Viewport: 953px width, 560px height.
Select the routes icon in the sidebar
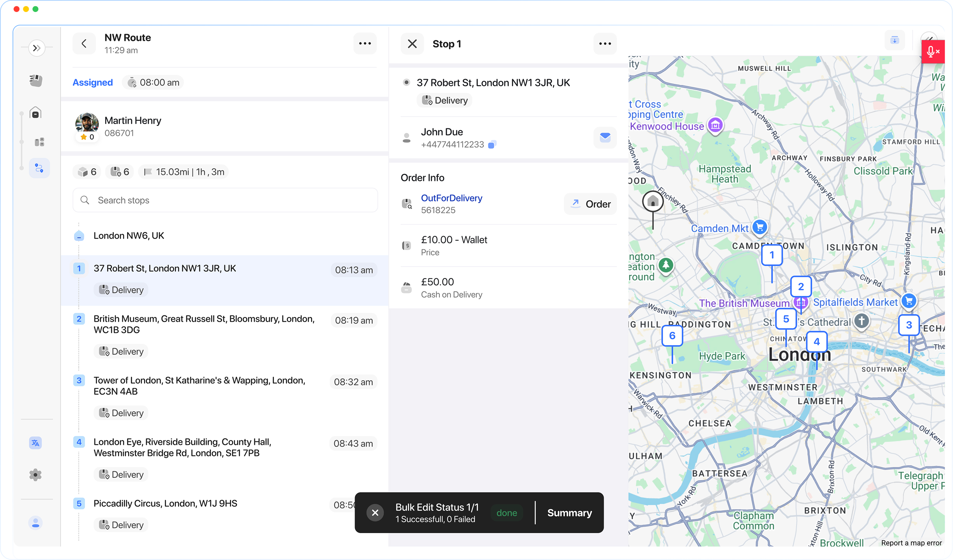click(x=39, y=168)
